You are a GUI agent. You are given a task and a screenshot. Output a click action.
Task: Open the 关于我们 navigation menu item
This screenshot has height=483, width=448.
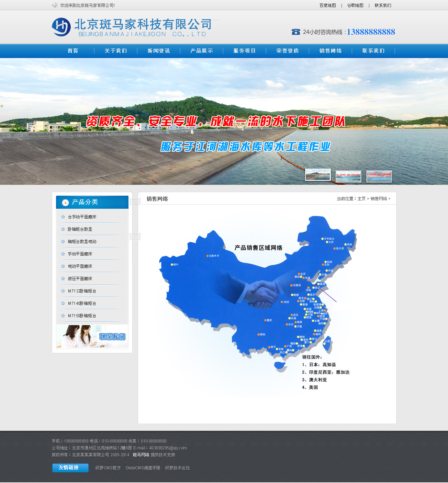point(116,51)
